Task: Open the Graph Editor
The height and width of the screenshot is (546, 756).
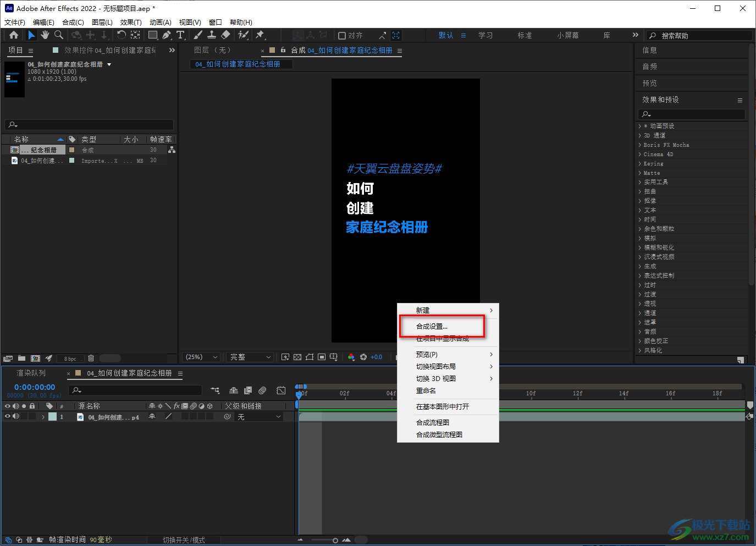Action: [281, 390]
